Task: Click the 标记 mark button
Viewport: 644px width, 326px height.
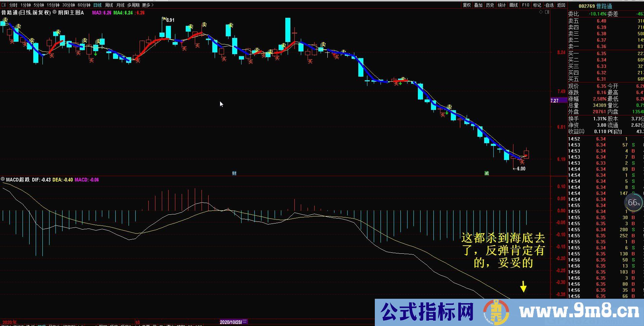Action: pyautogui.click(x=537, y=5)
